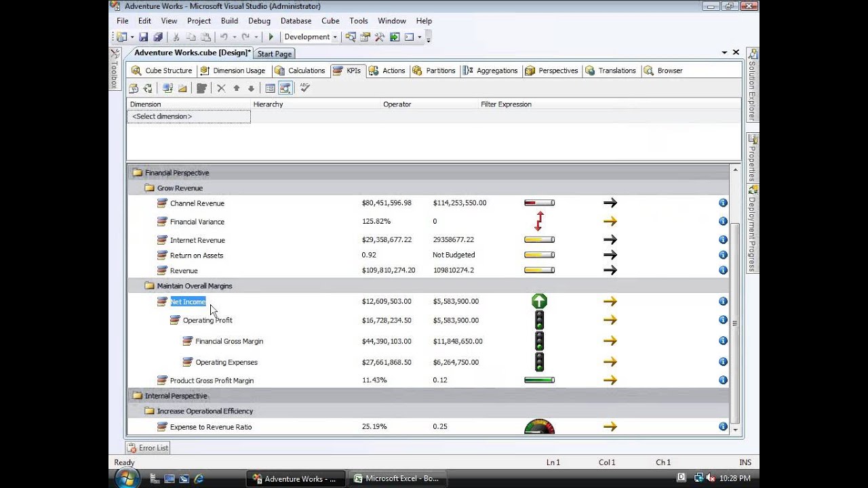
Task: Click the Save toolbar icon
Action: coord(144,37)
